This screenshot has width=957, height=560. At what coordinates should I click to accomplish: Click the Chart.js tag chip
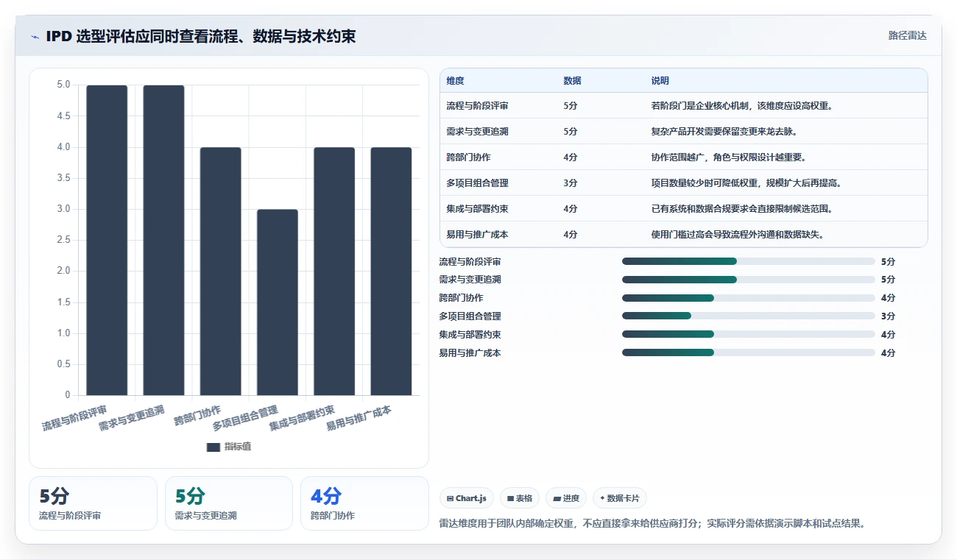coord(467,498)
